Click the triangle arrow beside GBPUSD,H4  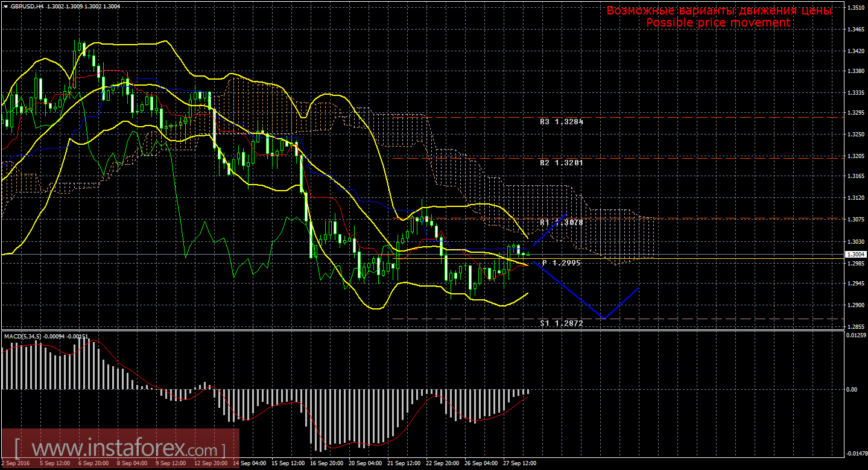[5, 5]
